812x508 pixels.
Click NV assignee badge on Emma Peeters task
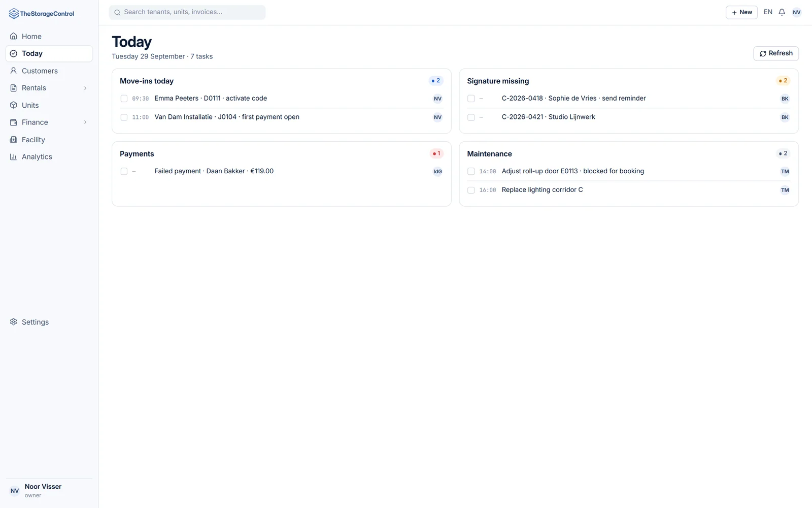(437, 99)
